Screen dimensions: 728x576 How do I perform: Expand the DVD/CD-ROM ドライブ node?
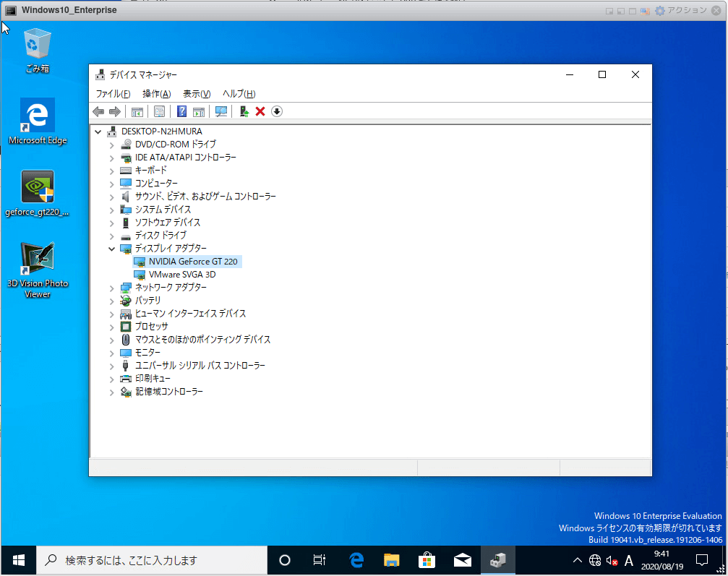(x=111, y=145)
